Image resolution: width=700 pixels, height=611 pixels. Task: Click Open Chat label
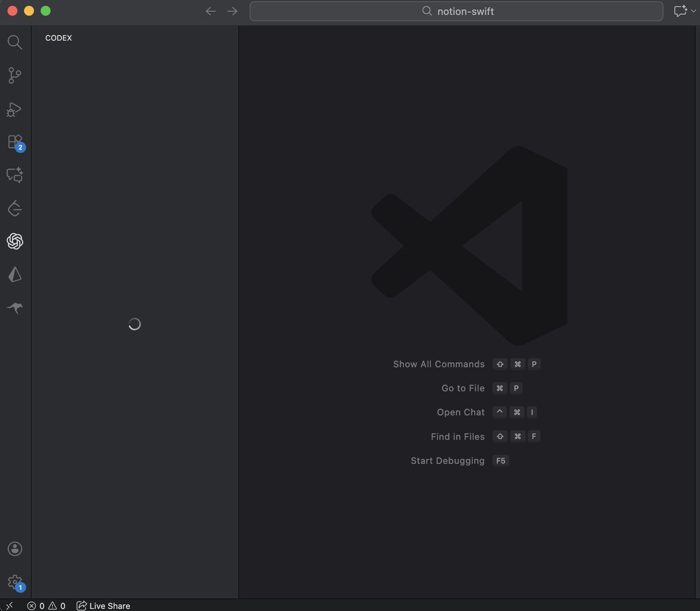(x=461, y=412)
